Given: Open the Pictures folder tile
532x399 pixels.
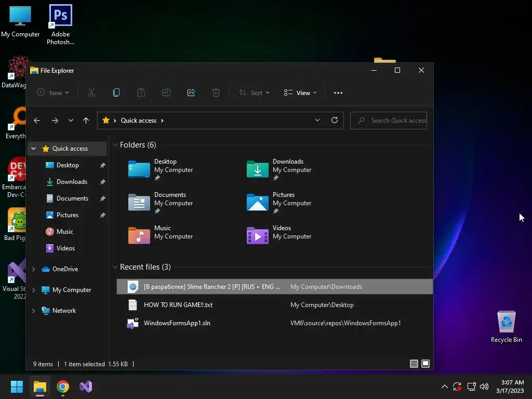Looking at the screenshot, I should click(279, 203).
